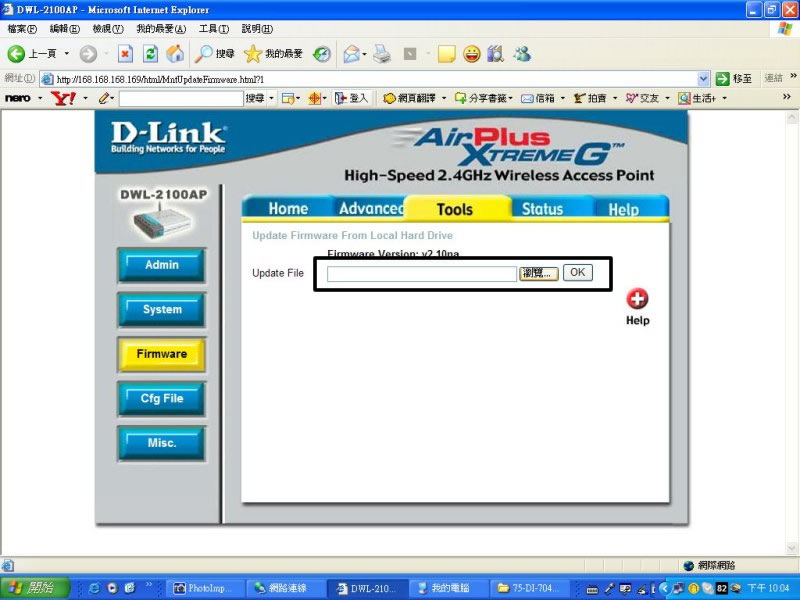Select the yellow Tools tab
The image size is (800, 600).
(x=456, y=209)
